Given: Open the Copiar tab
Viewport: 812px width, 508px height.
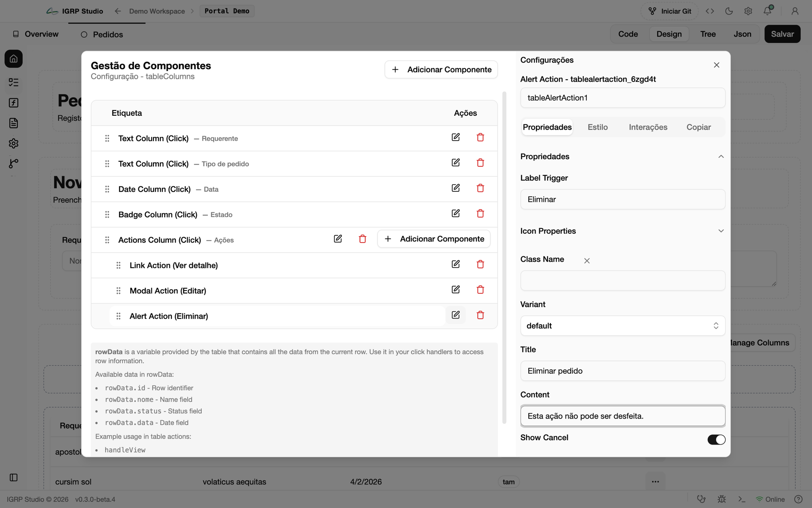Looking at the screenshot, I should coord(698,127).
